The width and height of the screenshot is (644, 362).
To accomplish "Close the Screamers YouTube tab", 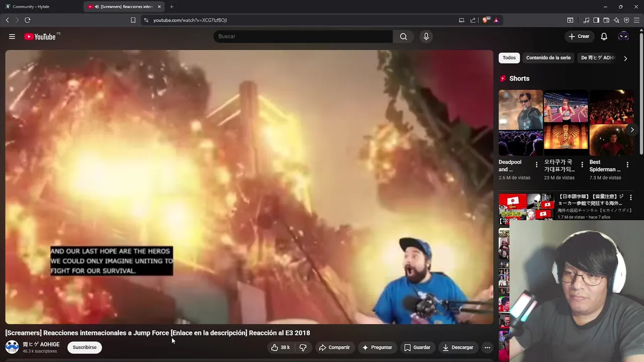I will coord(159,7).
